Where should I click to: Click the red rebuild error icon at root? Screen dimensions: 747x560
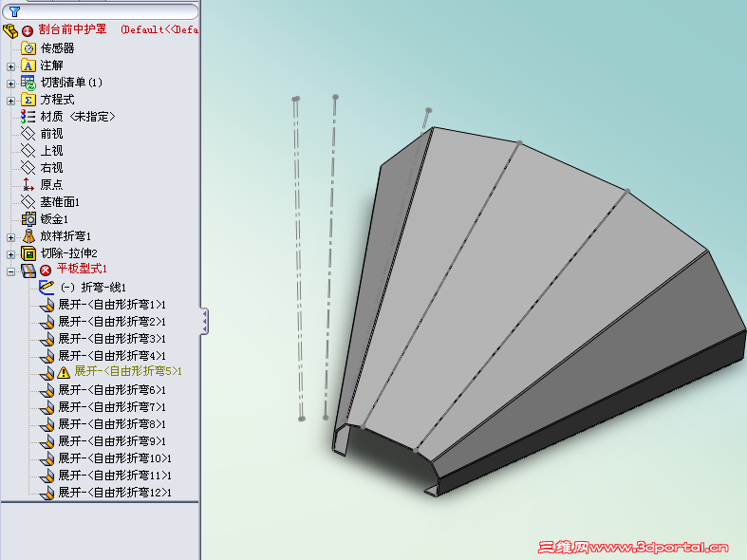click(28, 31)
